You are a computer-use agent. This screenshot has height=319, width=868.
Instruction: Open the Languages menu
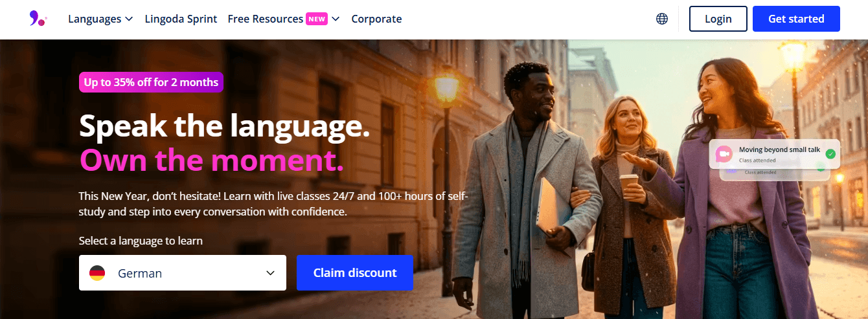(x=100, y=19)
